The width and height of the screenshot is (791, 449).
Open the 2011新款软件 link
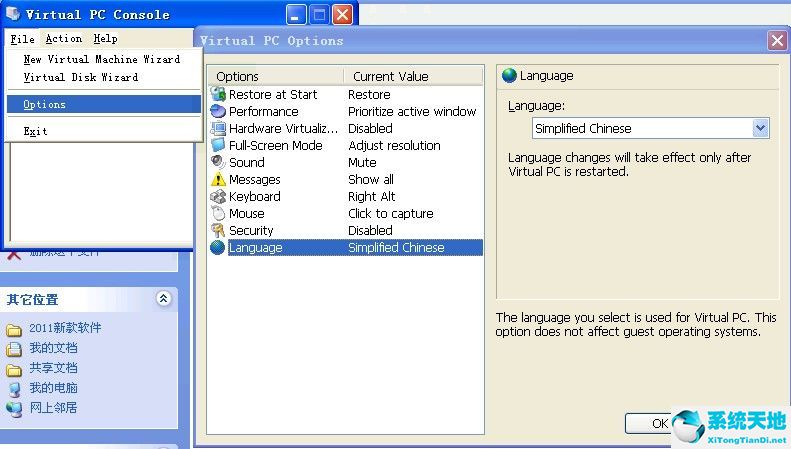point(65,328)
